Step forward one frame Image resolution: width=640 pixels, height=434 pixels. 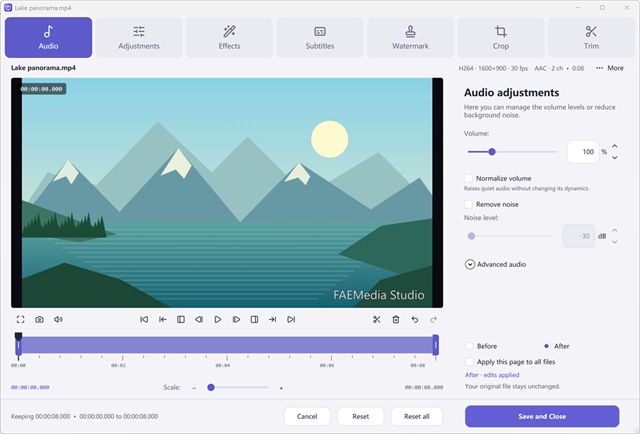(236, 320)
